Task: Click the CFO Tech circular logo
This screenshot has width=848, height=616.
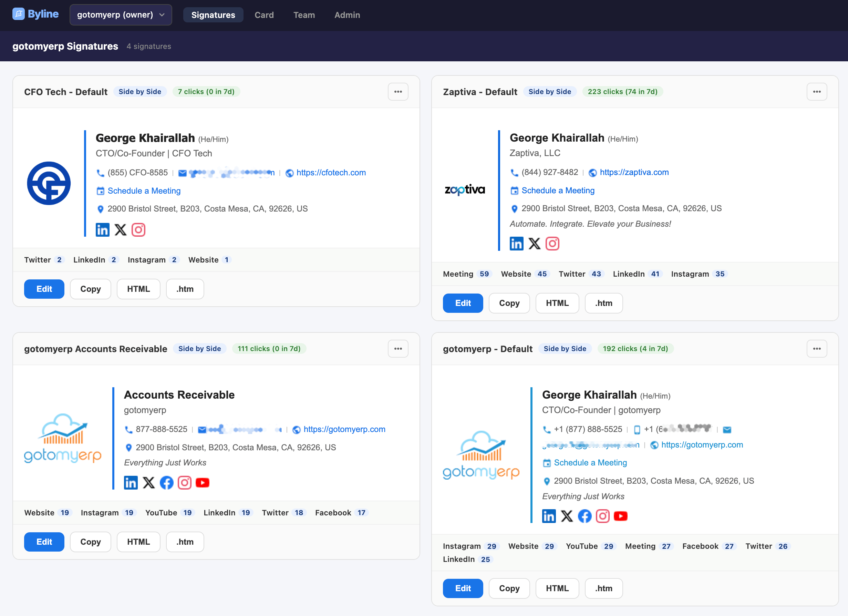Action: [x=49, y=183]
